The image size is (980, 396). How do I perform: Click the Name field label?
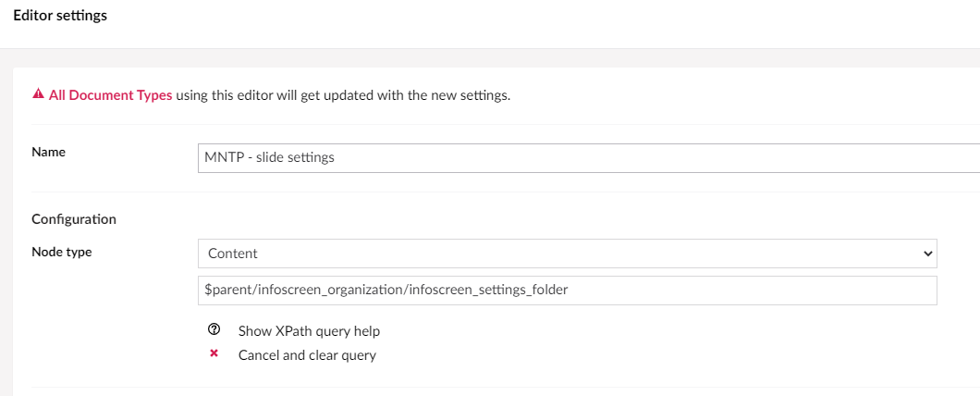(x=48, y=152)
